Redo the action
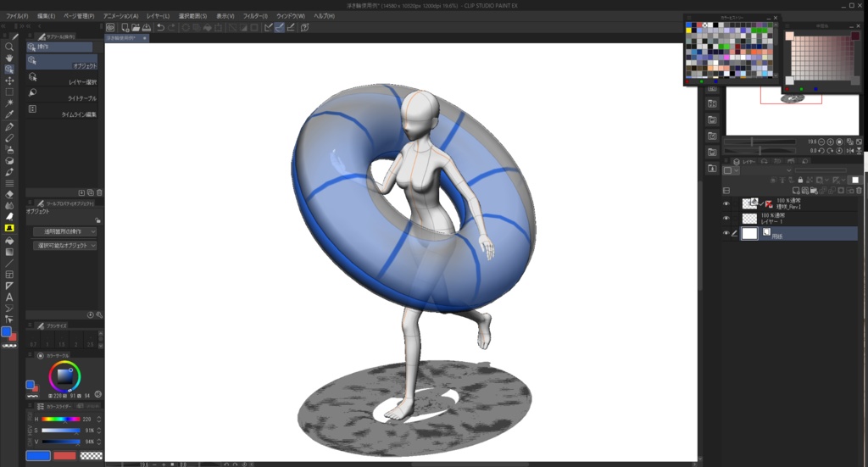Image resolution: width=868 pixels, height=467 pixels. 171,27
